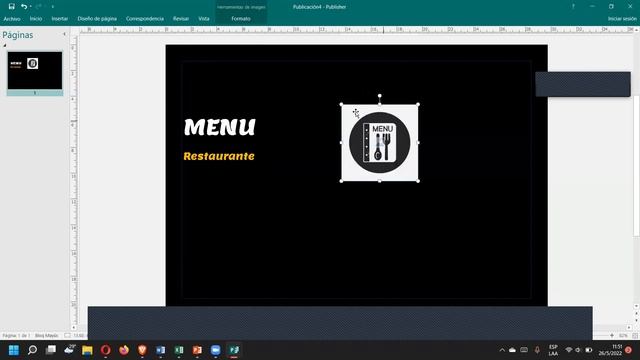Image resolution: width=640 pixels, height=360 pixels.
Task: Open the undo history dropdown arrow
Action: click(x=31, y=7)
